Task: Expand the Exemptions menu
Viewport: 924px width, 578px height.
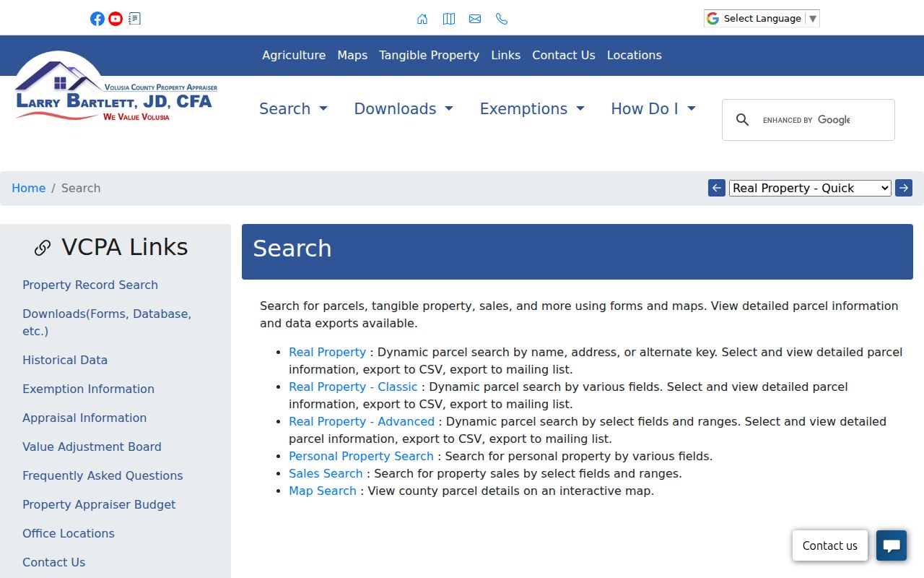Action: (532, 109)
